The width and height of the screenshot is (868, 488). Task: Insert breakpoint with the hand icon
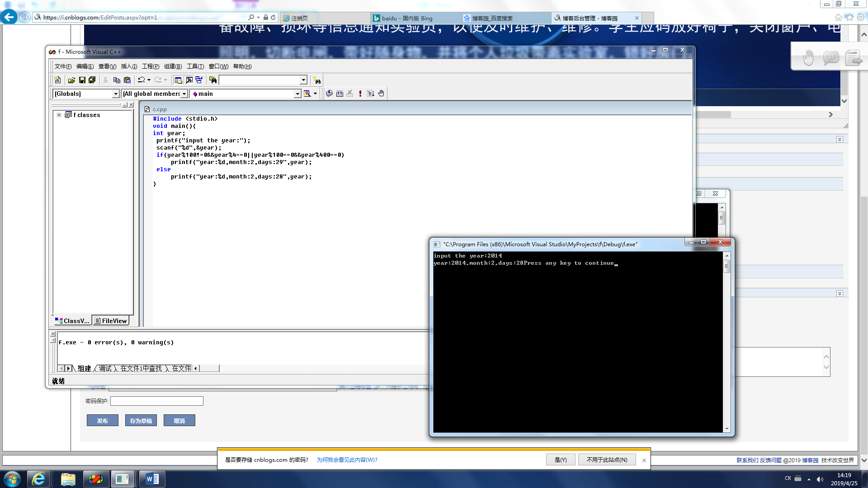point(381,94)
